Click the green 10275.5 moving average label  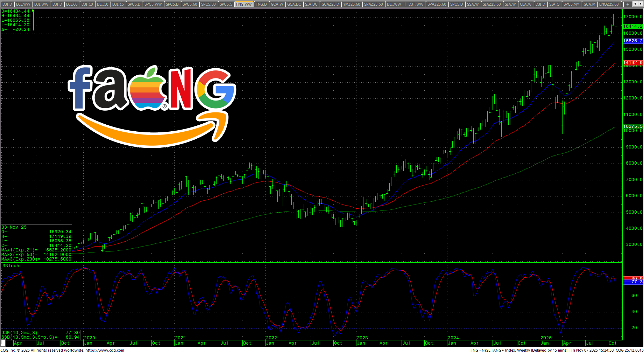pos(633,126)
